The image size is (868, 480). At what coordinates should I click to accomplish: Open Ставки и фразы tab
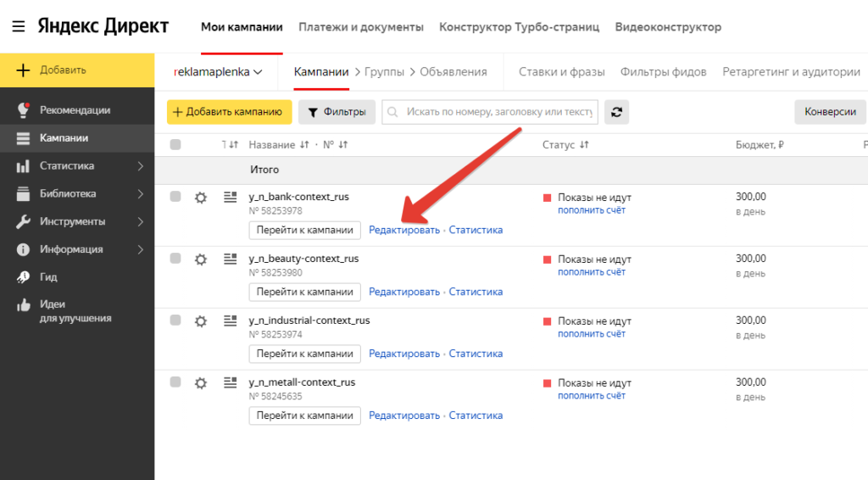pyautogui.click(x=562, y=72)
